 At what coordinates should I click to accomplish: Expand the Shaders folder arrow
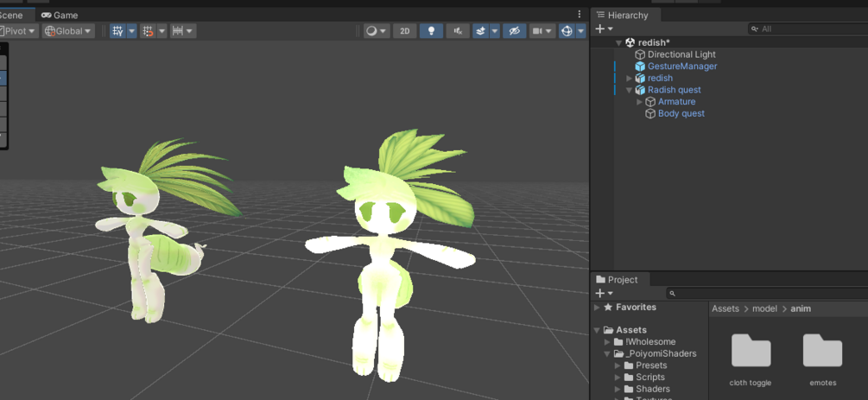(618, 389)
